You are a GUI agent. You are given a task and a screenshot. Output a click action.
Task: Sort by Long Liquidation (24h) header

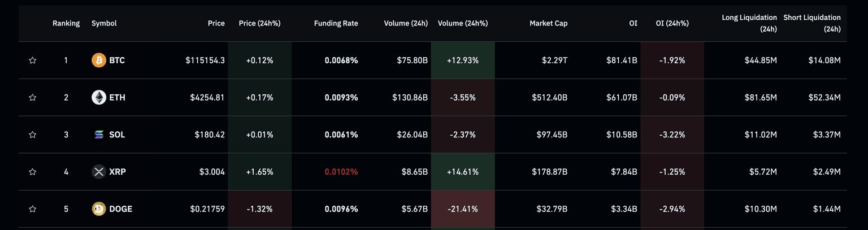tap(749, 23)
